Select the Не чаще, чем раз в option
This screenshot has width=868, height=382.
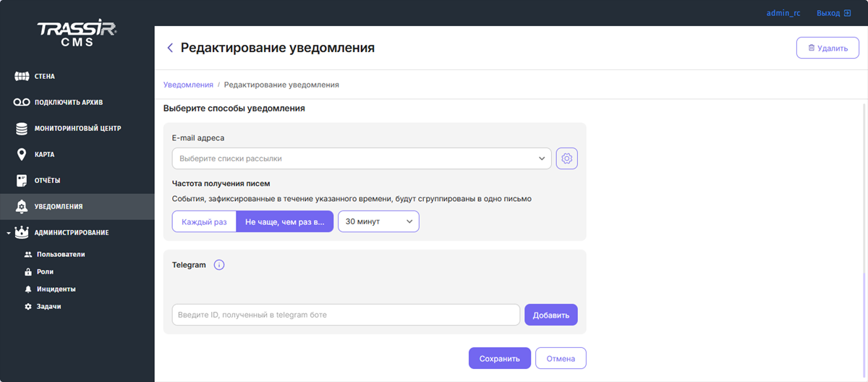coord(284,221)
